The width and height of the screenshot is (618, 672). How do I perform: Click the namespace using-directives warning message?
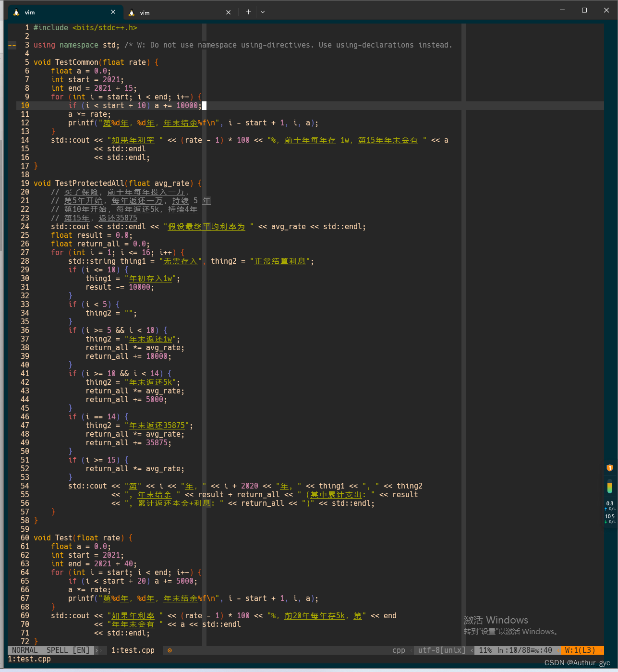coord(288,45)
